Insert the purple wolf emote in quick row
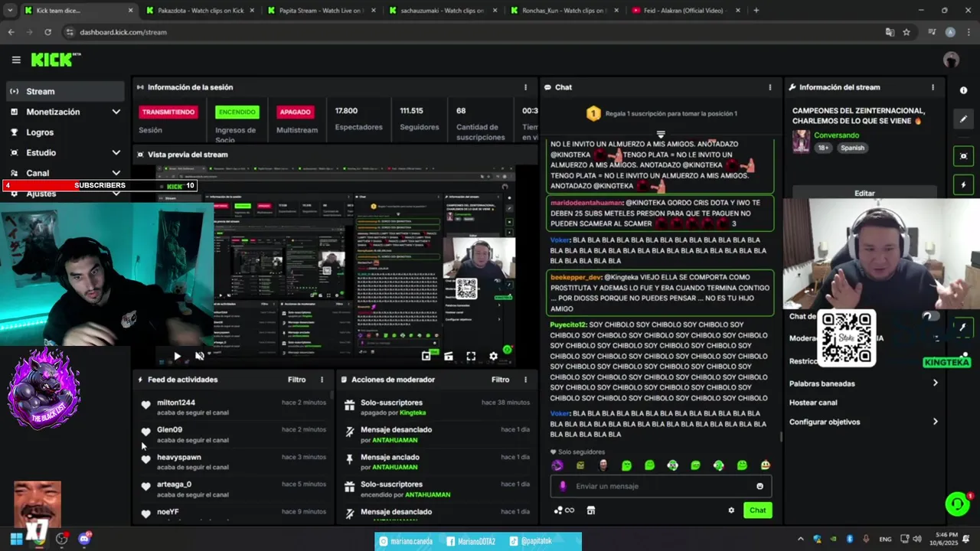The height and width of the screenshot is (551, 980). click(557, 465)
